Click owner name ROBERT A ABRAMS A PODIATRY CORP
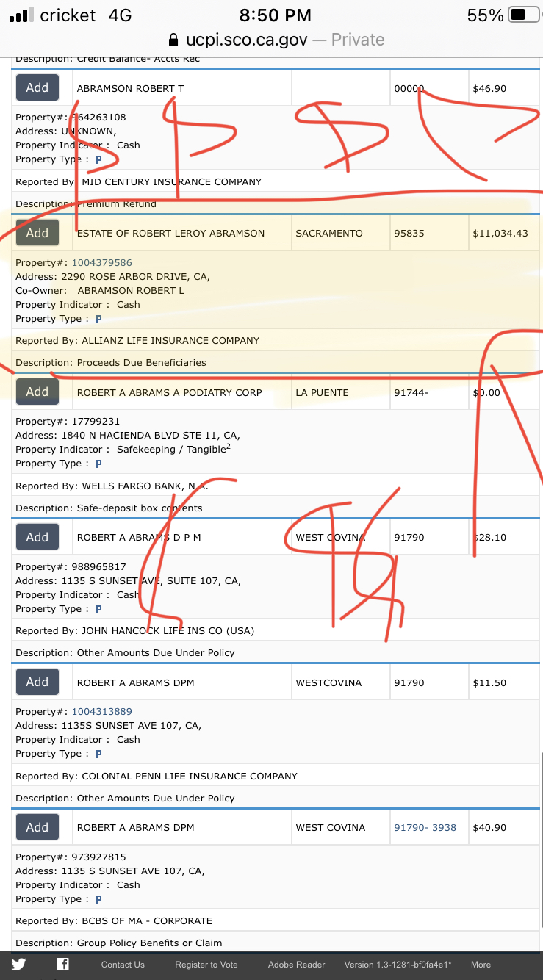 coord(169,392)
